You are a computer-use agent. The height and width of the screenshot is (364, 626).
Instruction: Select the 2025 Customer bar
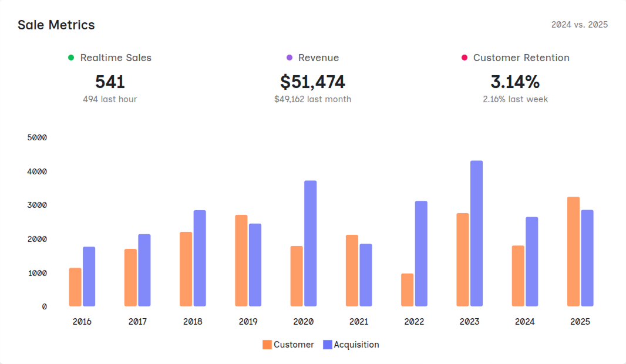coord(573,251)
